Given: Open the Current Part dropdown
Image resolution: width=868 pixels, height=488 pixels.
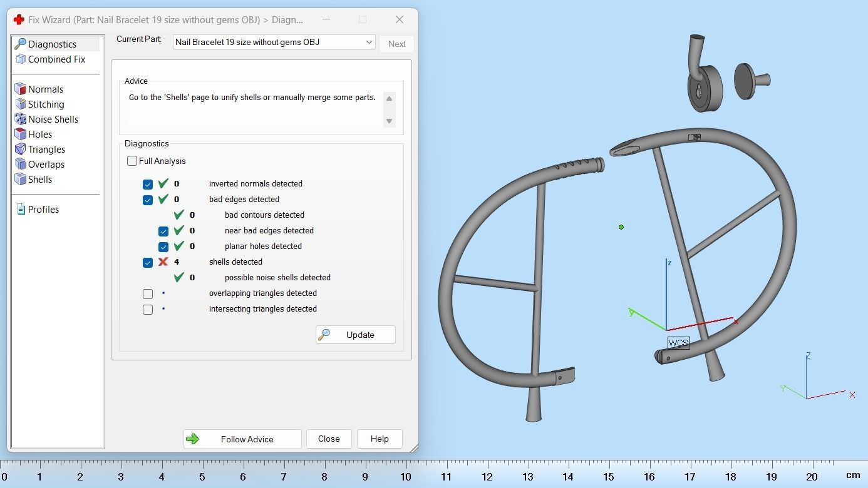Looking at the screenshot, I should (x=274, y=42).
